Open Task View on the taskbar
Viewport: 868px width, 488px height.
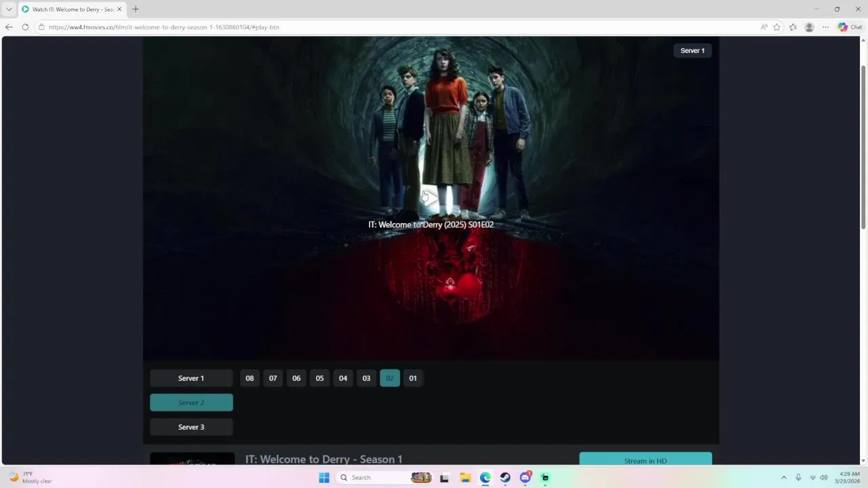[x=444, y=478]
